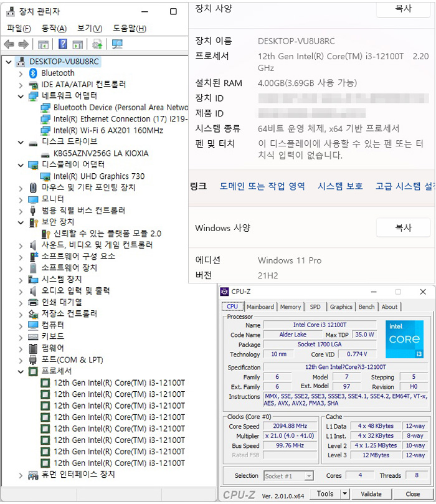Click the 오디오 입력 및 출력 speaker icon

pos(33,291)
